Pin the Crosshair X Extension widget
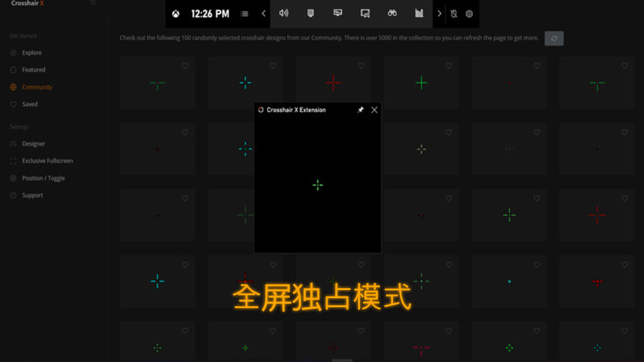The height and width of the screenshot is (362, 644). point(360,110)
